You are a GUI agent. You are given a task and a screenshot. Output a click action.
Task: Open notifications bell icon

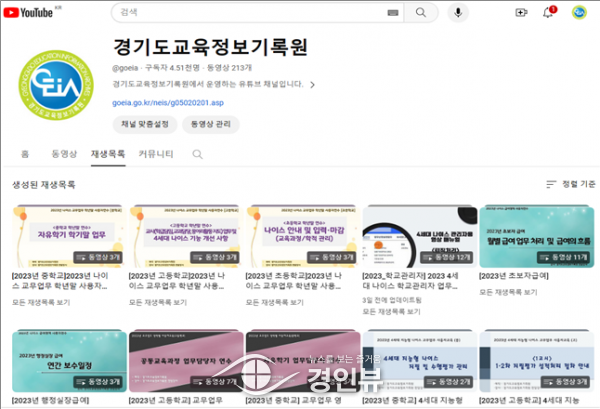pos(548,13)
